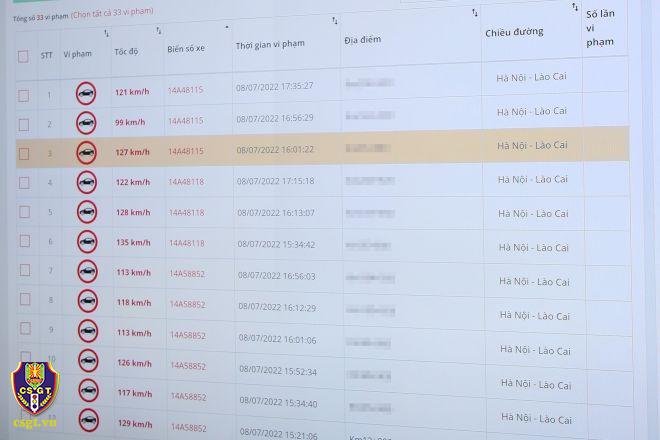Viewport: 660px width, 440px height.
Task: Click violation icon in highlighted row 3
Action: [x=86, y=153]
